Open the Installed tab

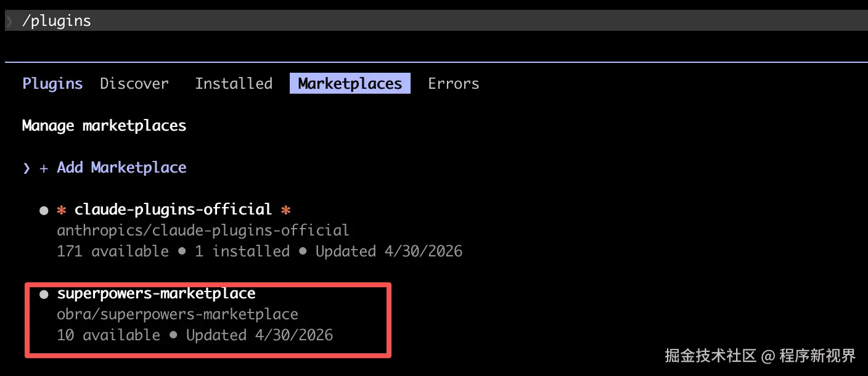(234, 84)
